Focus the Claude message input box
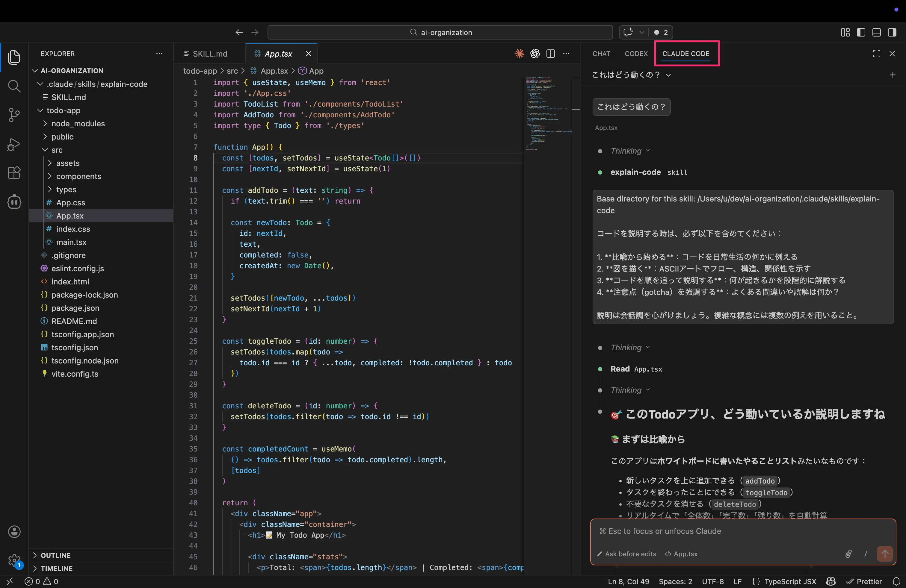Screen dimensions: 906x588 click(743, 531)
